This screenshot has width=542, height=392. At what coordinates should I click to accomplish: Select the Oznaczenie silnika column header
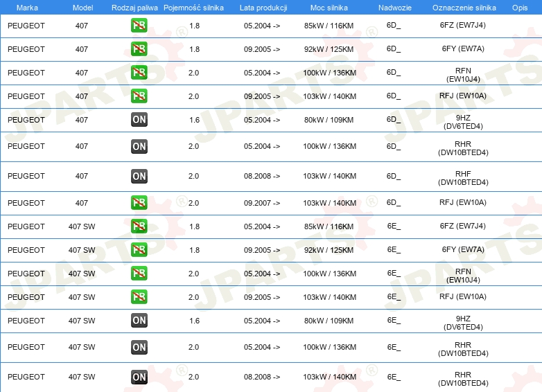point(464,8)
